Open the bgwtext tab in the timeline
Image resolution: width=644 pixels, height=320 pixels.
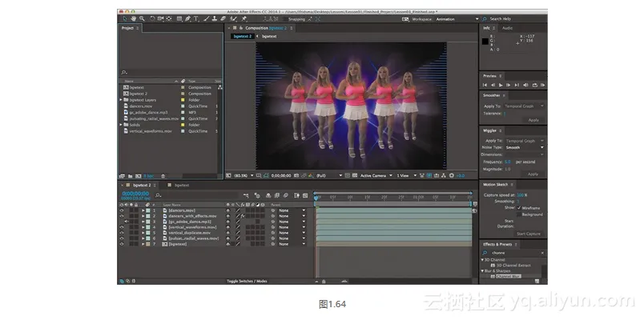tap(181, 185)
